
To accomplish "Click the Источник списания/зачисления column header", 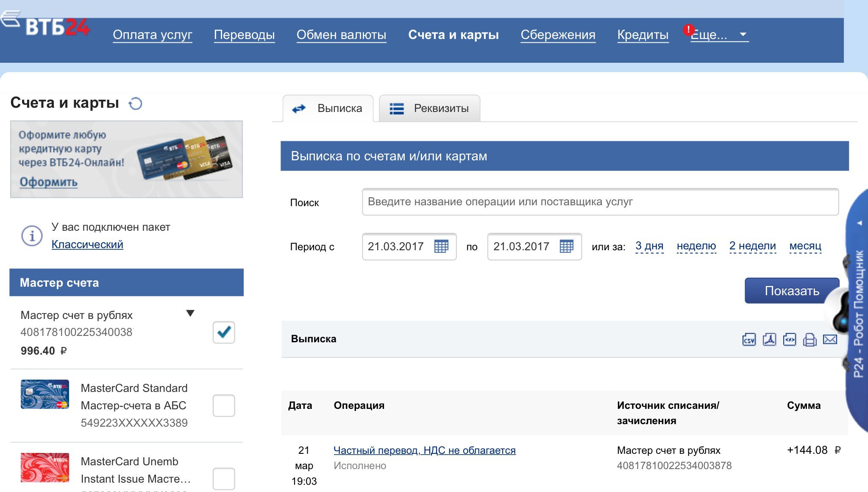I will coord(668,413).
